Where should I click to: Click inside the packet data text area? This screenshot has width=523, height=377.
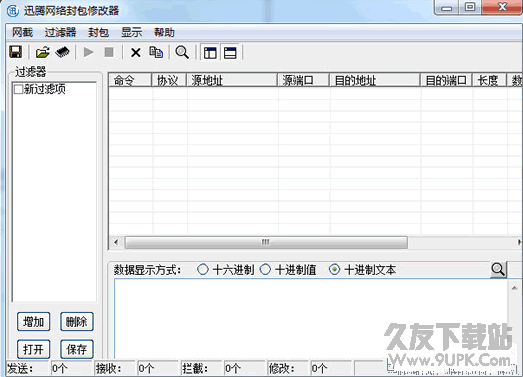point(310,319)
